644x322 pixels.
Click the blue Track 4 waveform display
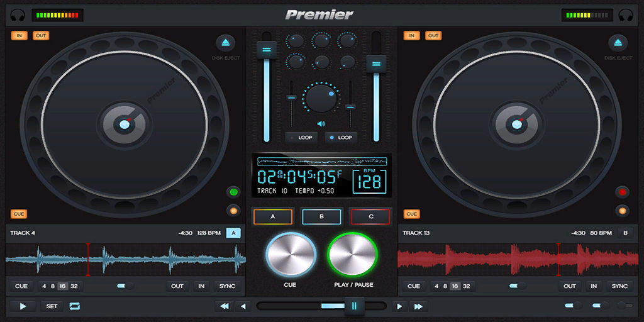pos(126,259)
